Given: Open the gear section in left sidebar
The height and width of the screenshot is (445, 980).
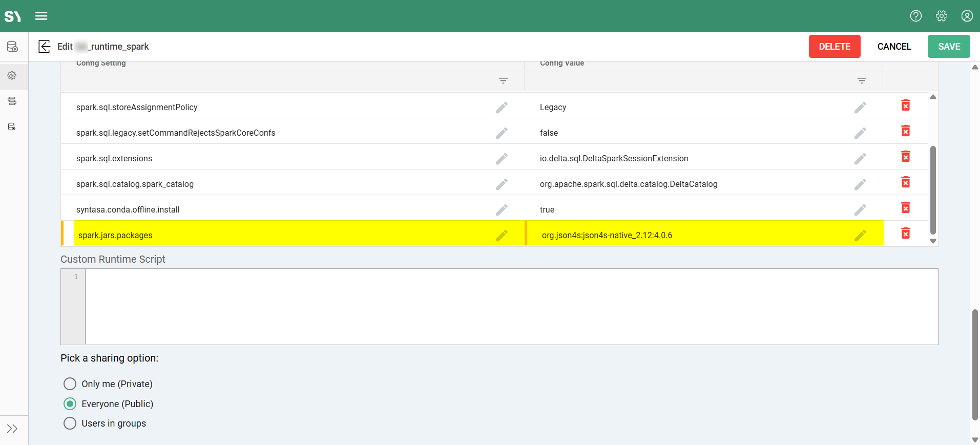Looking at the screenshot, I should pyautogui.click(x=12, y=76).
